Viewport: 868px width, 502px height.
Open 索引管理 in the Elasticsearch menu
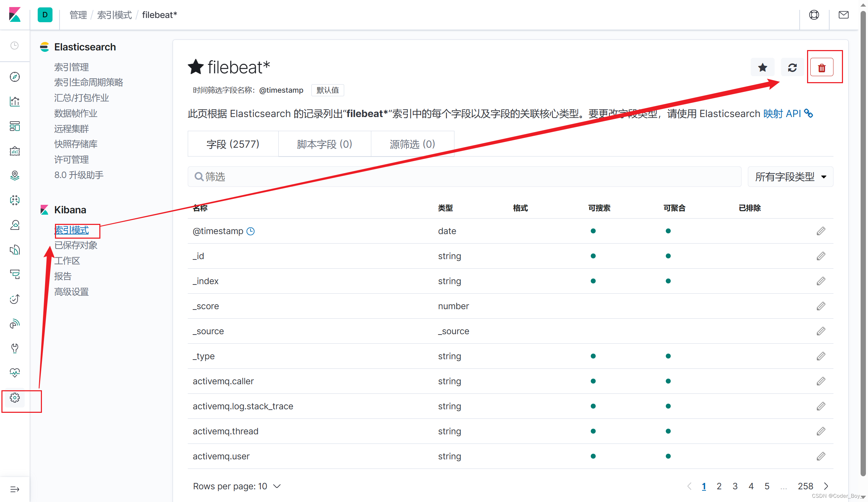click(x=72, y=67)
